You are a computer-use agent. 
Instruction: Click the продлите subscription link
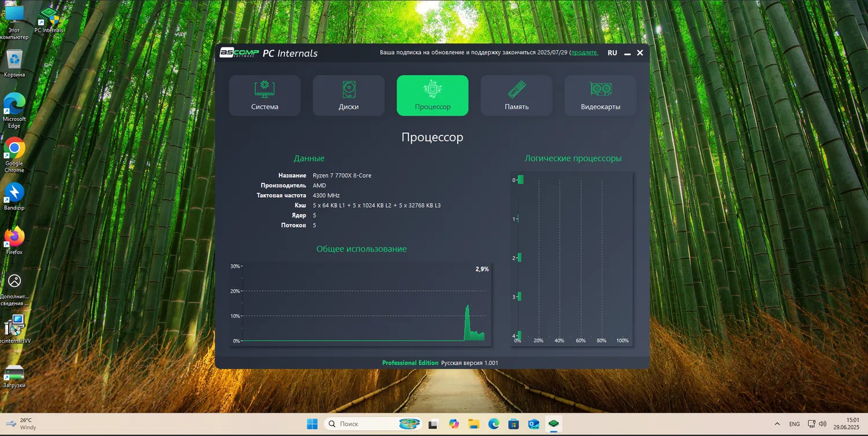click(x=584, y=53)
